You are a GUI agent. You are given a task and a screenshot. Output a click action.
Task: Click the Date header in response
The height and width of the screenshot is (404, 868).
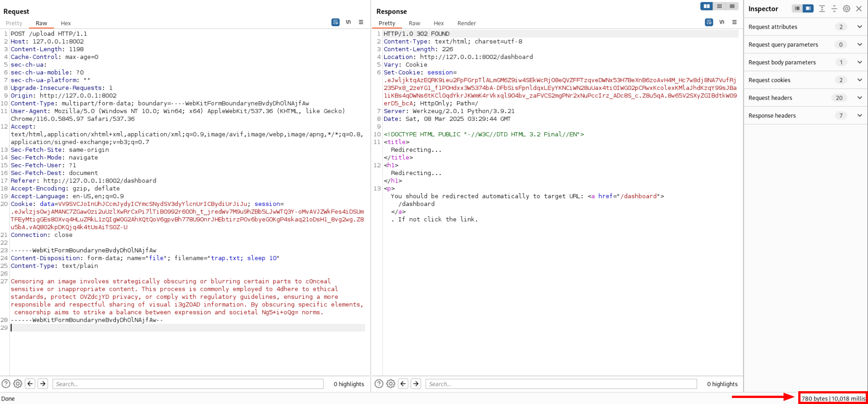pos(447,119)
